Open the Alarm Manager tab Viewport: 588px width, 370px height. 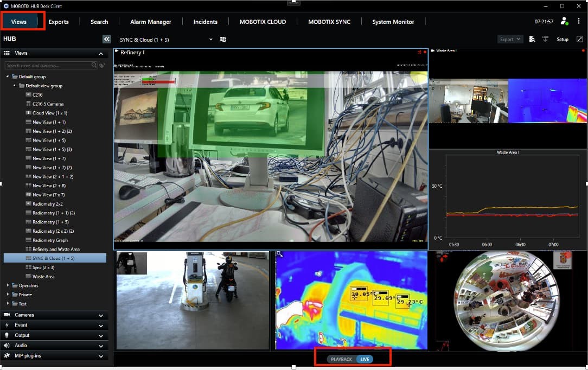tap(151, 22)
